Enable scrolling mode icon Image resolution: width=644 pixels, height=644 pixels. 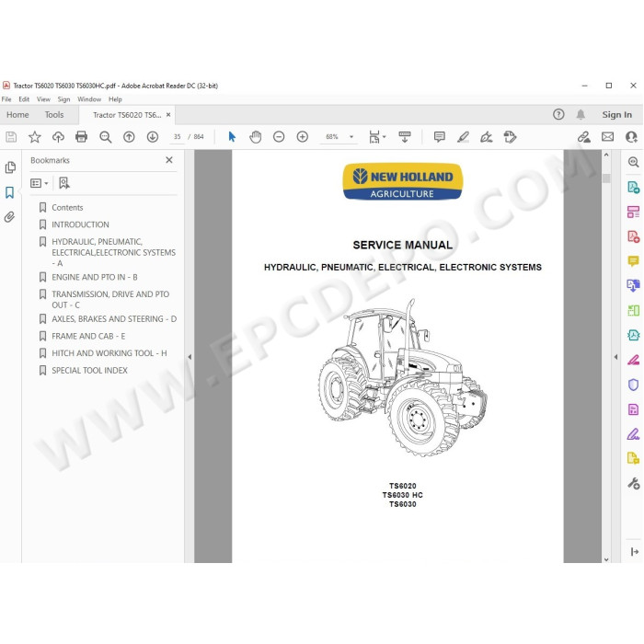[405, 137]
